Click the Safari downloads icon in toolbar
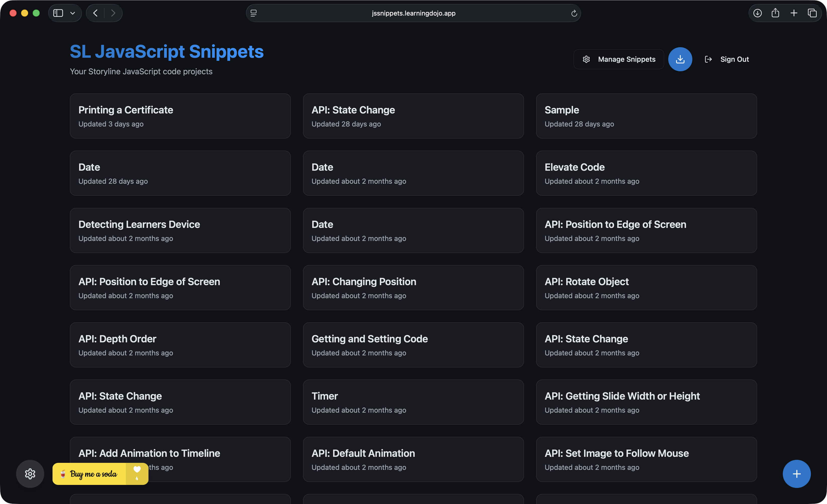Image resolution: width=827 pixels, height=504 pixels. [x=757, y=13]
